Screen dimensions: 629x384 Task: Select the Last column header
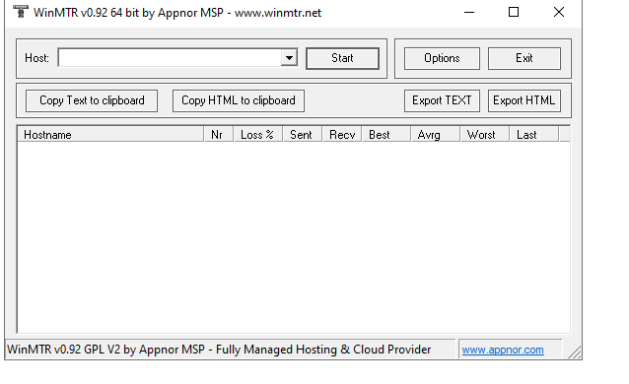tap(534, 134)
